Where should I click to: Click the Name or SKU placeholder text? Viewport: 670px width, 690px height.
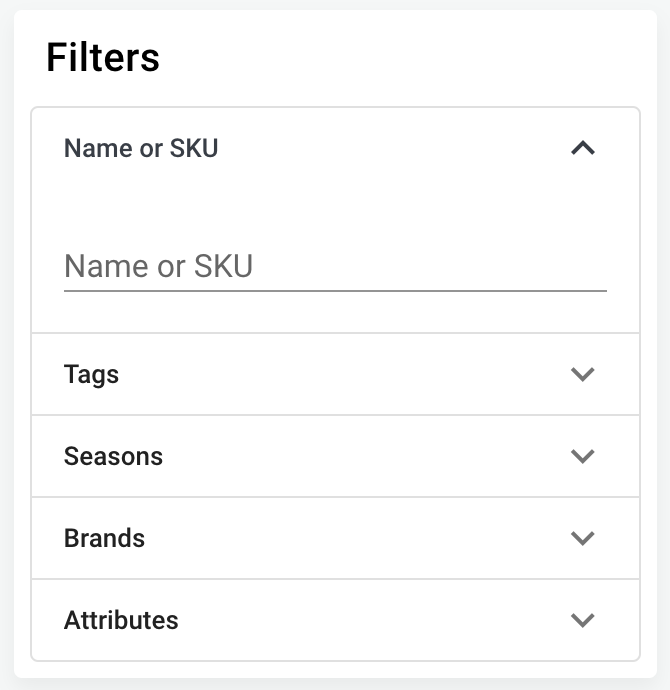pyautogui.click(x=158, y=266)
